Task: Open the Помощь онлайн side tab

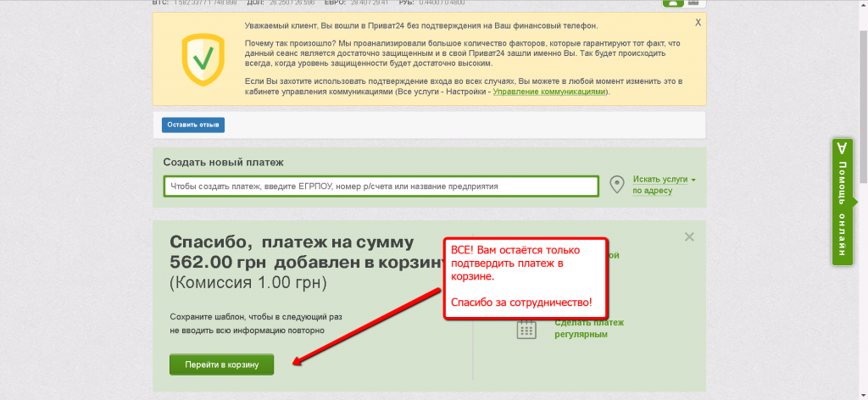Action: (x=842, y=202)
